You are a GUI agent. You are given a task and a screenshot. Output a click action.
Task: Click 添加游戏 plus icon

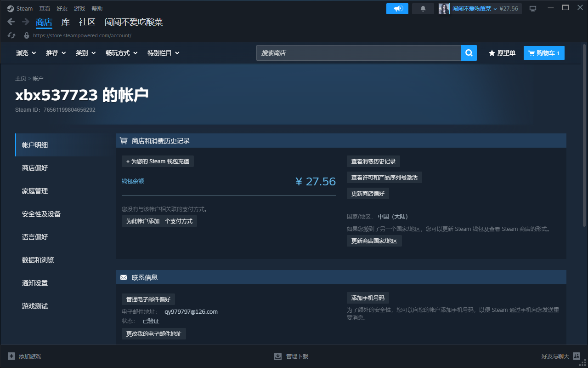[x=11, y=356]
